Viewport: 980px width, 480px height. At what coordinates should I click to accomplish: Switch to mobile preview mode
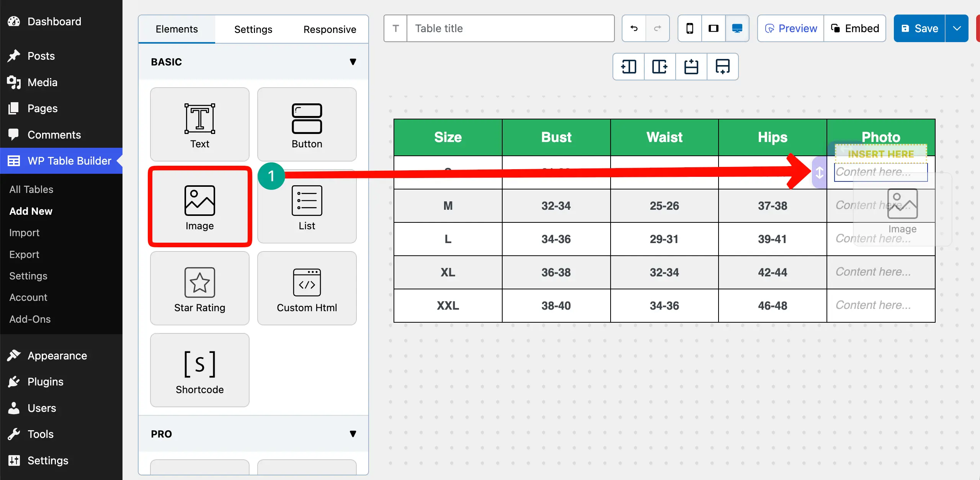click(x=689, y=28)
